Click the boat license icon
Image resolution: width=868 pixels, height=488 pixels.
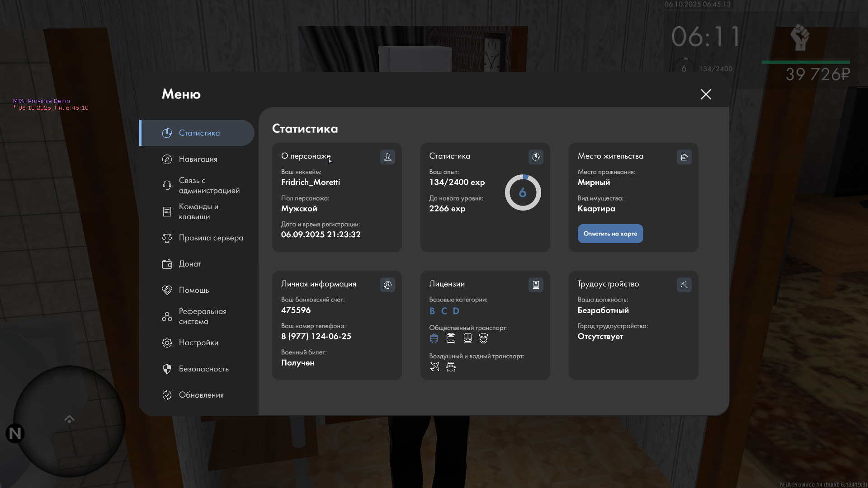pos(451,366)
